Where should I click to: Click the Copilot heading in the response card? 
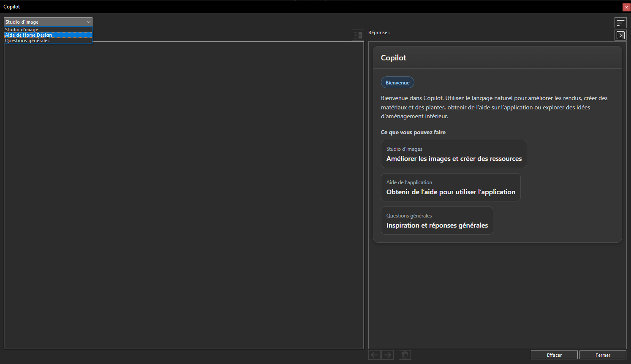(x=394, y=58)
